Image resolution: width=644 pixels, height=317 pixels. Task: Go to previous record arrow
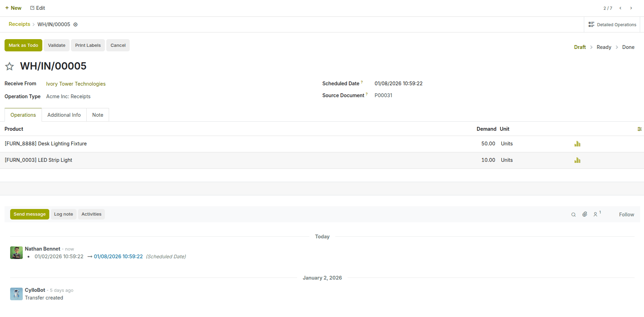pos(620,8)
